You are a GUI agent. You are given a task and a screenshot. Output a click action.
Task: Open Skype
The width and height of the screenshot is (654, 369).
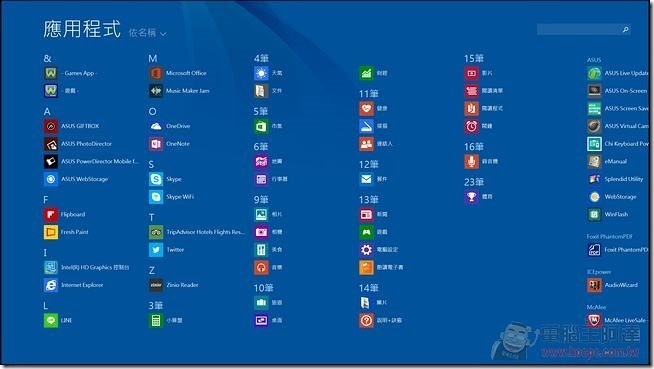point(166,179)
